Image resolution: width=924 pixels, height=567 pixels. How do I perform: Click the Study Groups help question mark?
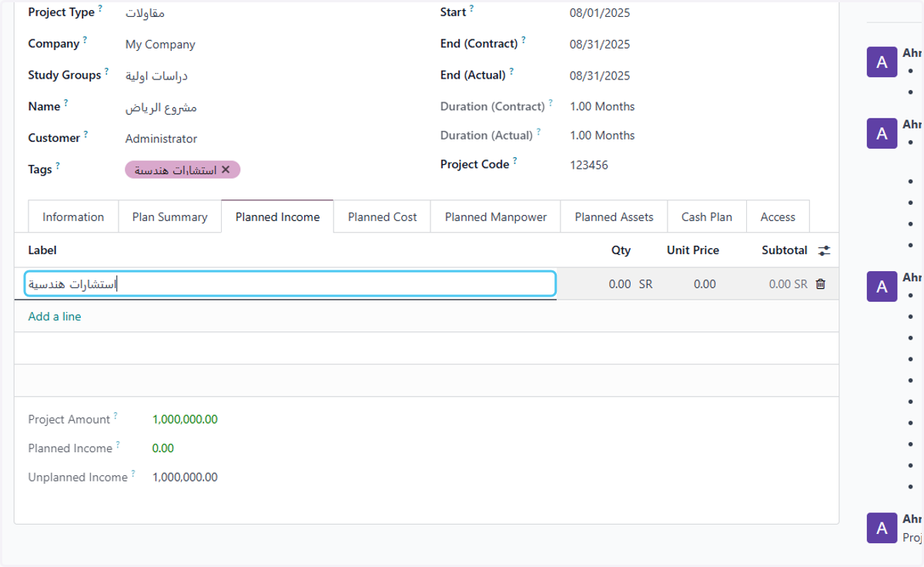tap(106, 72)
